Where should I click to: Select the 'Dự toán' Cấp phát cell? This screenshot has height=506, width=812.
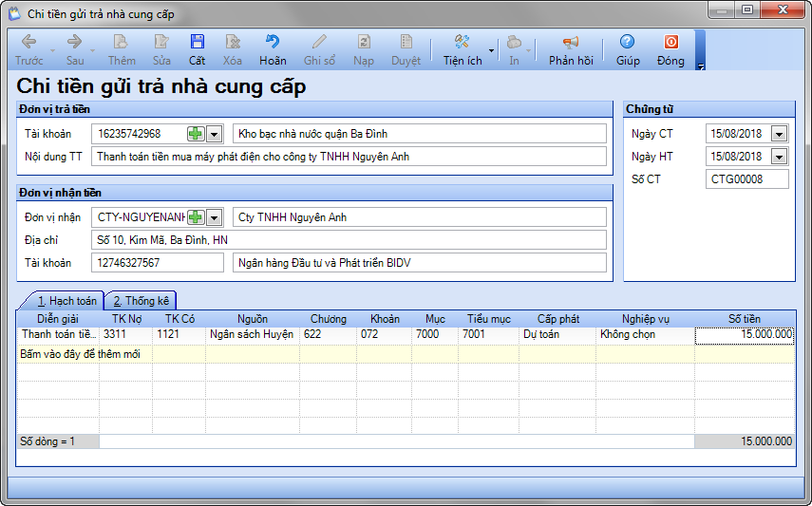pyautogui.click(x=557, y=334)
